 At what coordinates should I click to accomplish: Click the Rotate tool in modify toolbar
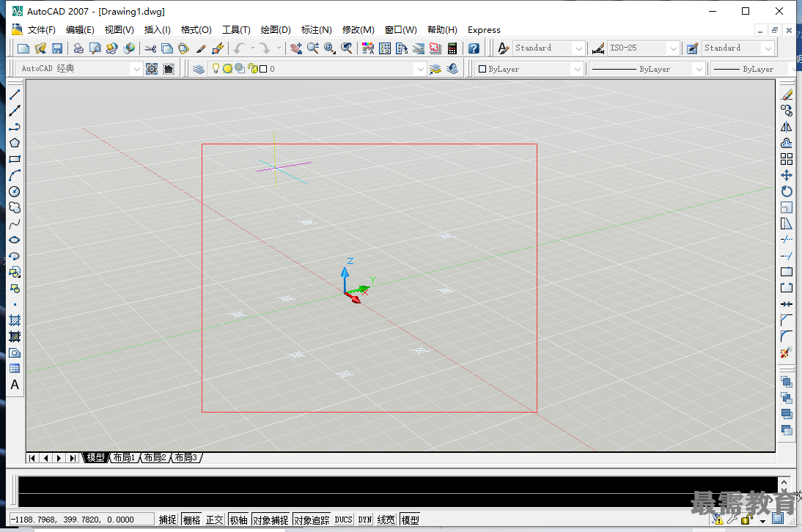pos(787,192)
